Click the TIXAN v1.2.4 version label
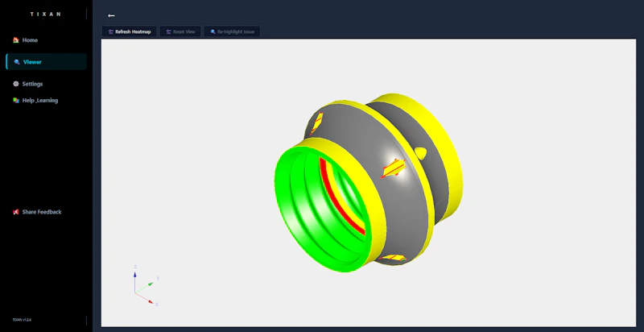 (22, 319)
